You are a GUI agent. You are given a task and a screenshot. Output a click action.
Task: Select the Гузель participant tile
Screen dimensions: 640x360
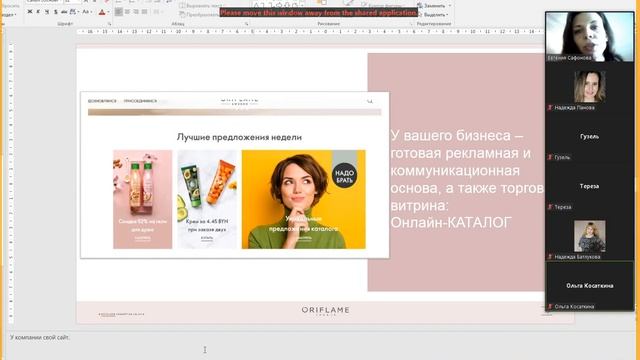(589, 138)
